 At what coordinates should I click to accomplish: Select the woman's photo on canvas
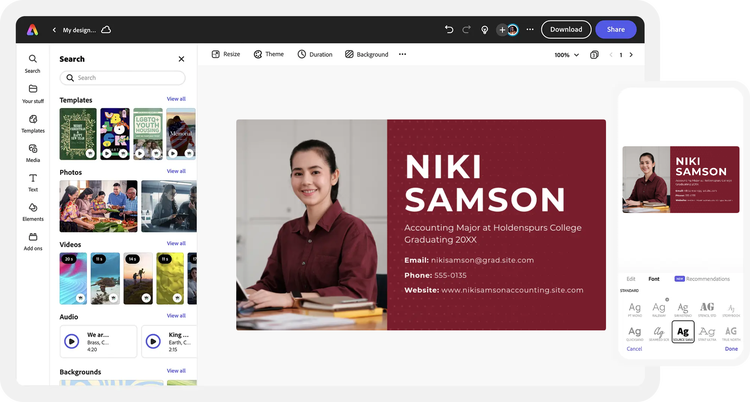(x=311, y=225)
